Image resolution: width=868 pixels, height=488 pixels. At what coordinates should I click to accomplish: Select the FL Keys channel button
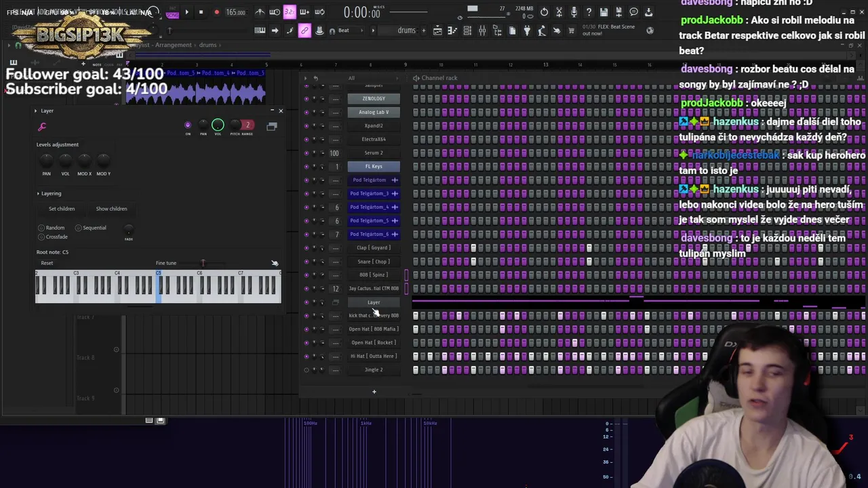[374, 166]
